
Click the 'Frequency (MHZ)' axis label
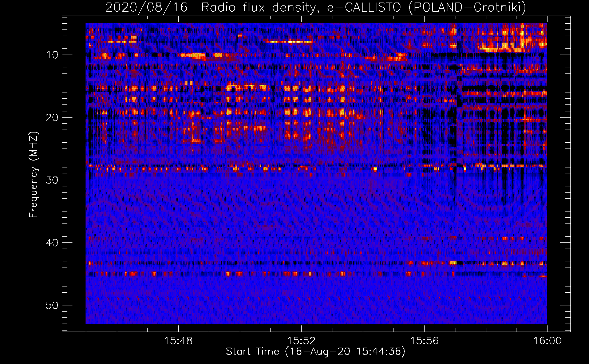click(33, 175)
